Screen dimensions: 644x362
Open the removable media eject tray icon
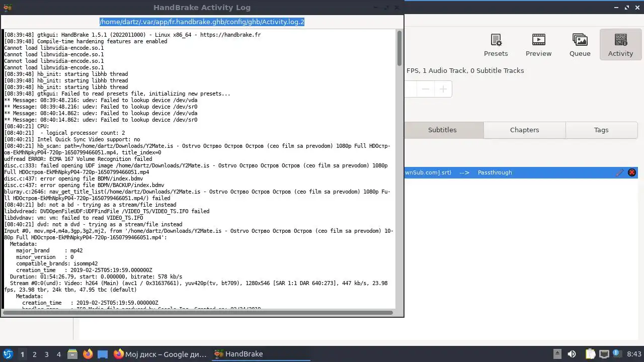(557, 354)
